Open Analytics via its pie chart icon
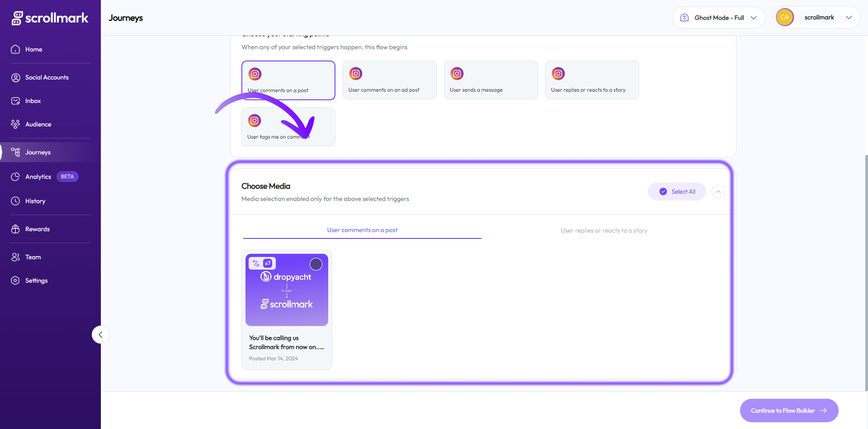868x429 pixels. pyautogui.click(x=15, y=177)
